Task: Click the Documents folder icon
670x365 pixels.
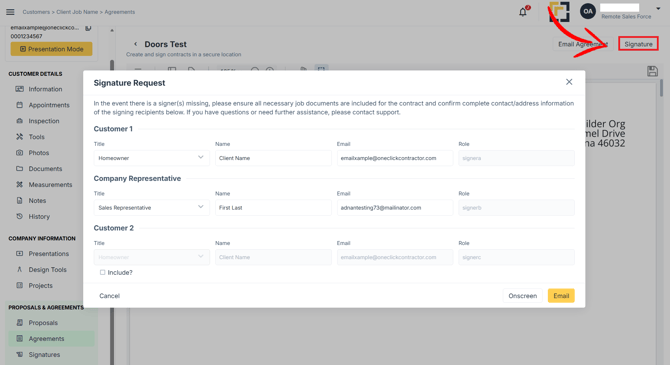Action: pos(20,168)
